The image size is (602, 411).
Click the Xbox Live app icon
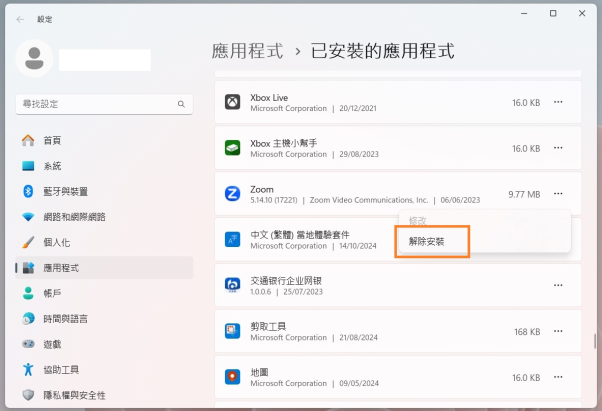pyautogui.click(x=232, y=102)
